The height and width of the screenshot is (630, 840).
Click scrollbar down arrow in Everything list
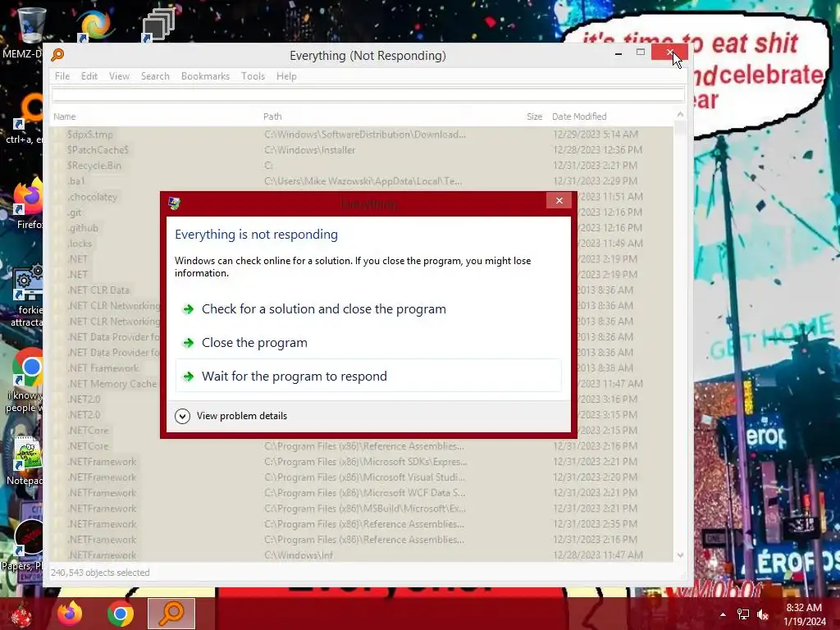pyautogui.click(x=680, y=555)
